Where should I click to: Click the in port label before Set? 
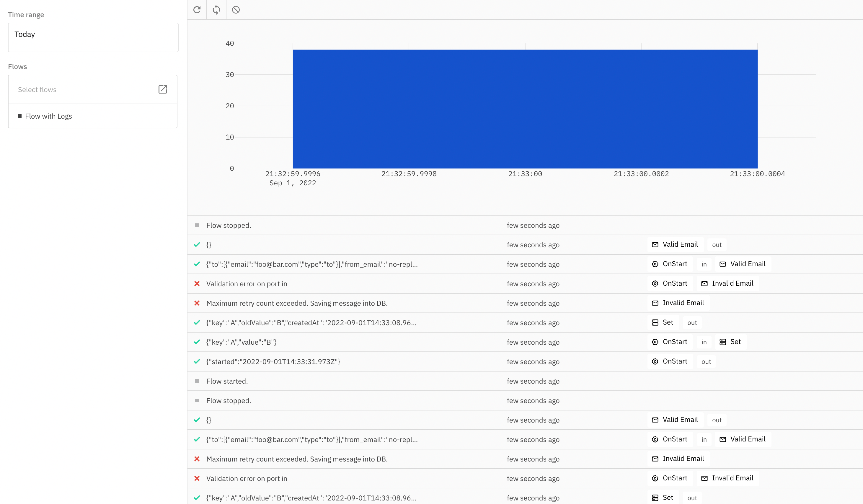point(704,342)
